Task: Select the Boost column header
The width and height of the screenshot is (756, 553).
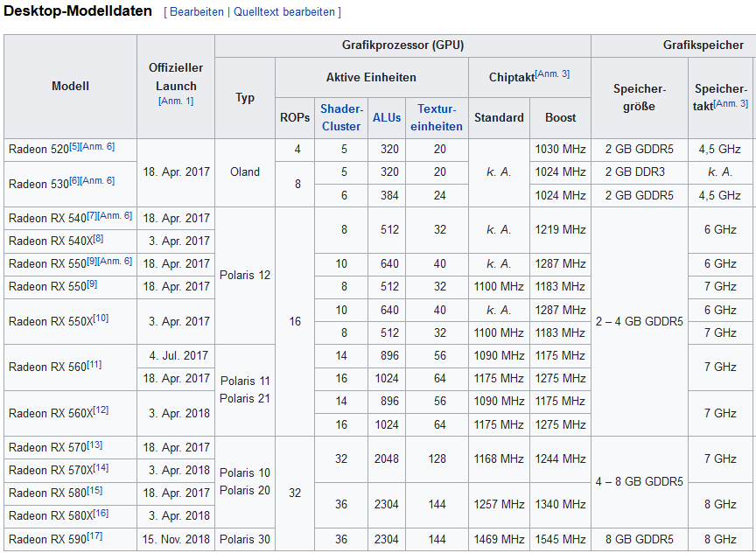Action: [560, 117]
